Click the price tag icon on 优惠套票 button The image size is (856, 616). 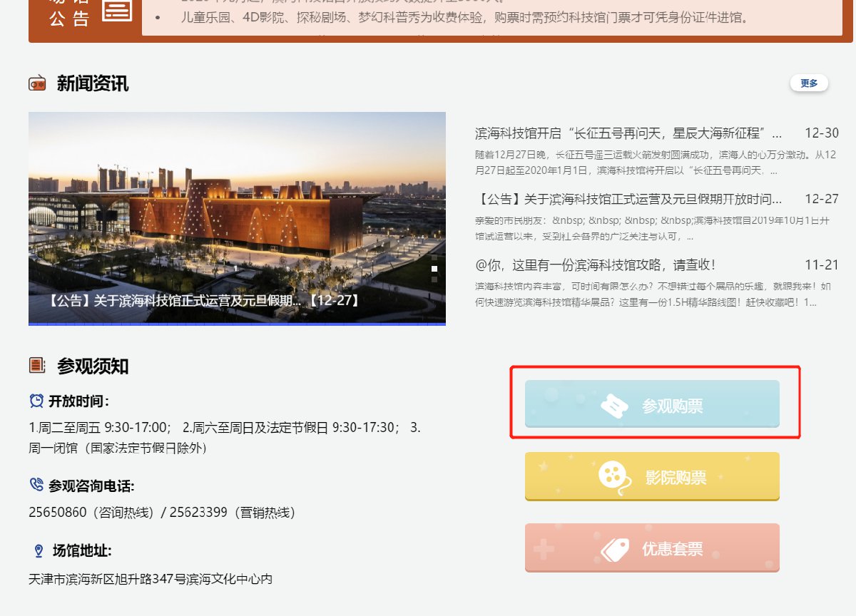click(x=614, y=549)
